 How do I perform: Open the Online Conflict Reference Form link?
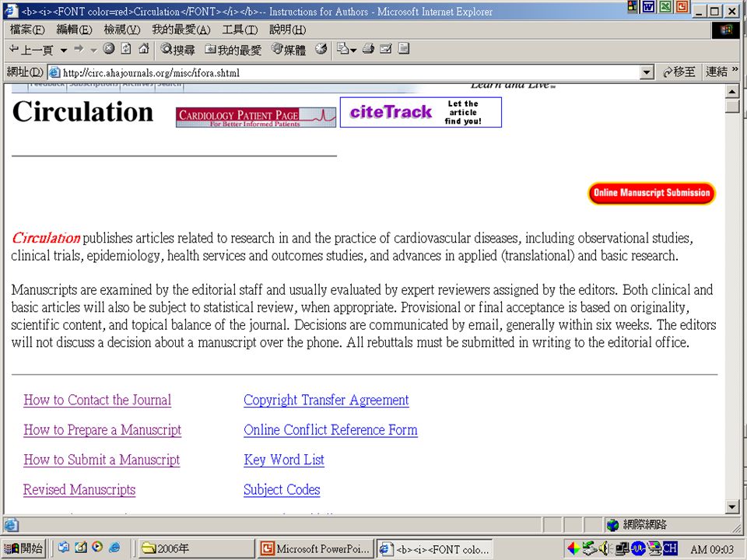point(331,430)
